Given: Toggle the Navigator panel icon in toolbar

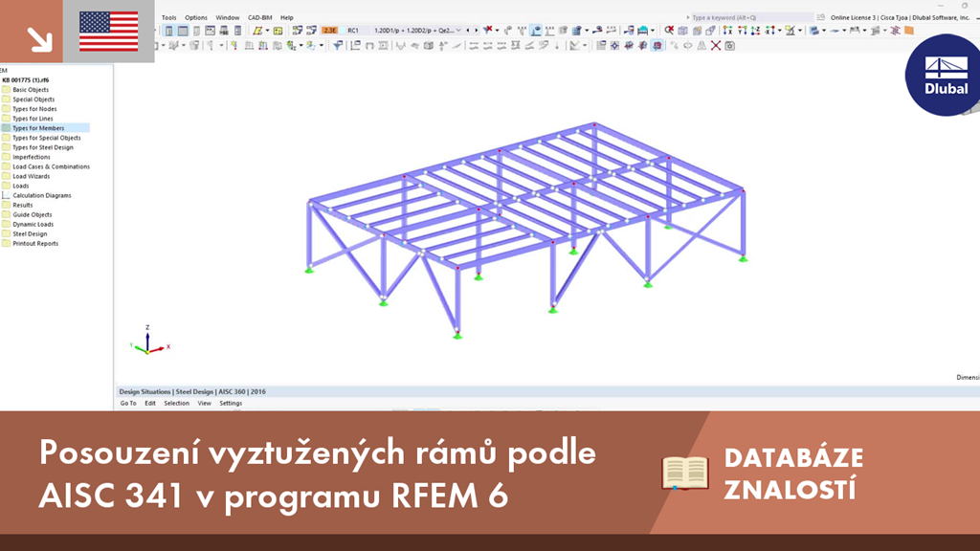Looking at the screenshot, I should pos(168,31).
